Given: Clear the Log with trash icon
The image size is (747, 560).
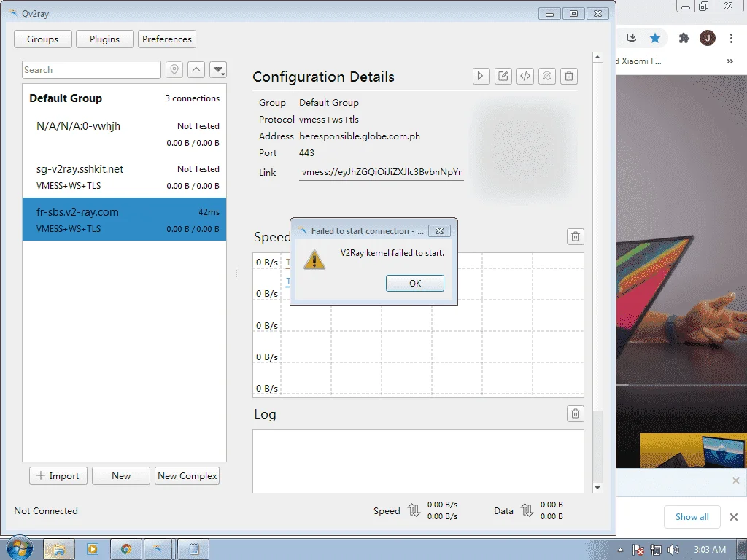Looking at the screenshot, I should [x=576, y=414].
